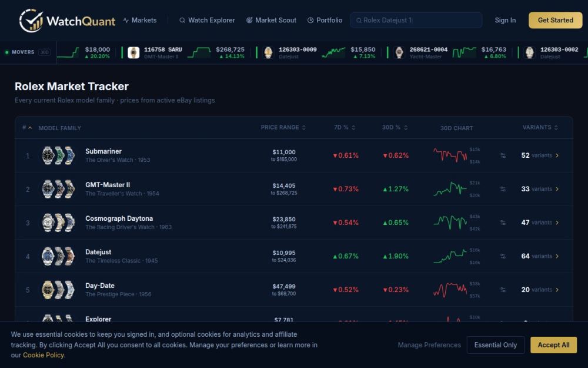Sort by Variants column
Viewport: 588px width, 368px height.
(x=540, y=128)
